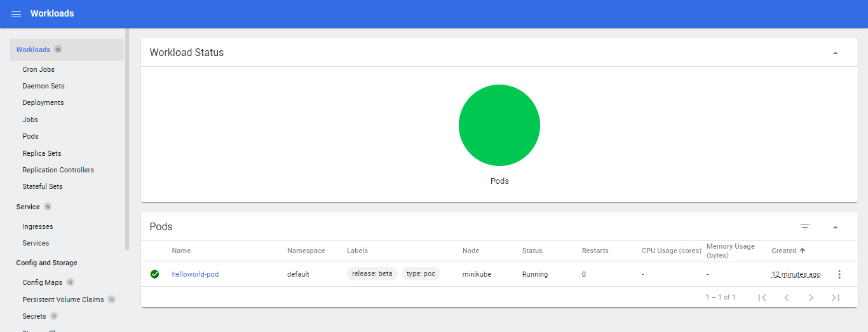Open Deployments in the sidebar
868x332 pixels.
[x=43, y=102]
